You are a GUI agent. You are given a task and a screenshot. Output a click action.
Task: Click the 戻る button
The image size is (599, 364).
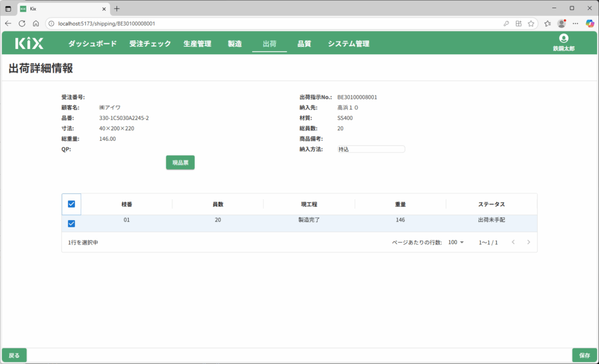[15, 355]
